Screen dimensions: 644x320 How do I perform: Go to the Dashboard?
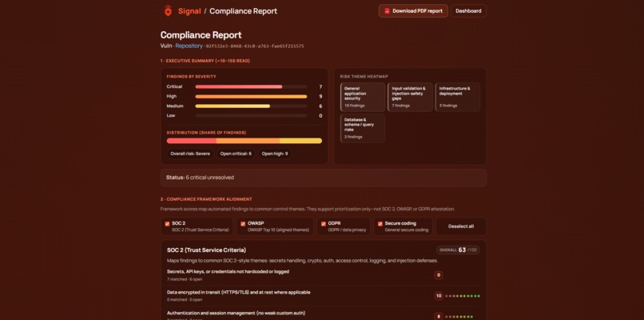(x=468, y=11)
